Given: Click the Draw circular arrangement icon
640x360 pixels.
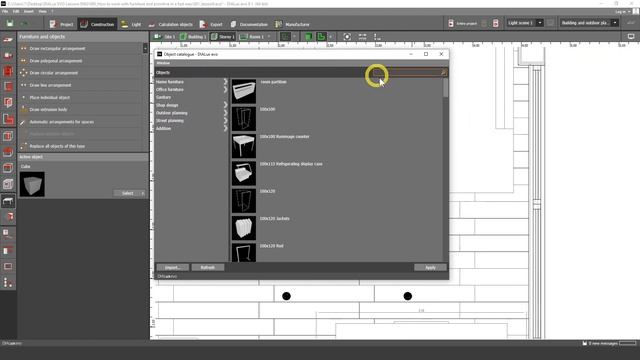Looking at the screenshot, I should tap(24, 73).
